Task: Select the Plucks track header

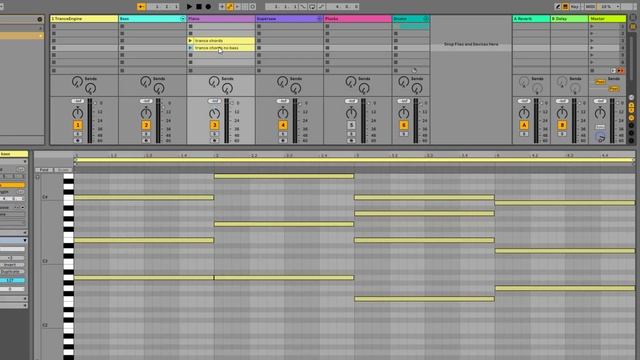Action: (x=358, y=19)
